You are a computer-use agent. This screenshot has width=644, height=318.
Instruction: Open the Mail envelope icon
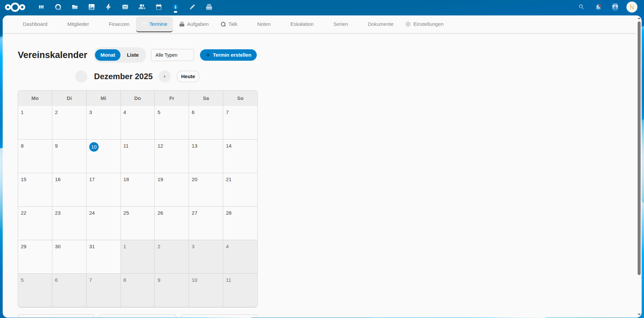coord(125,7)
